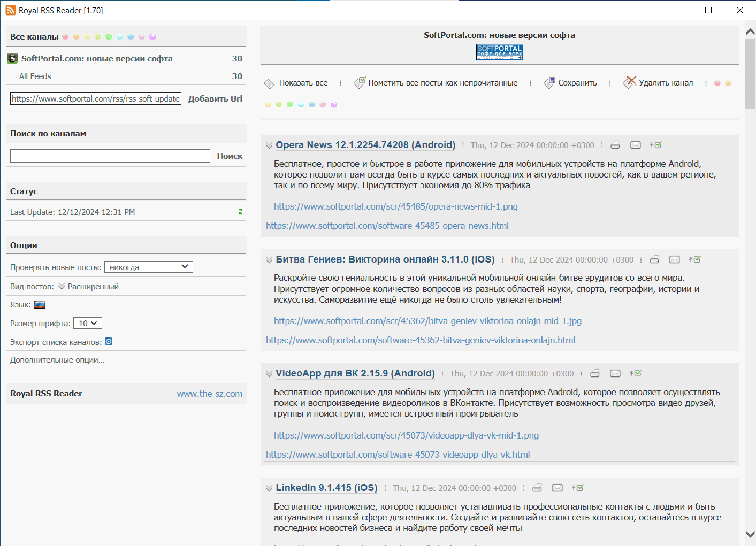This screenshot has height=546, width=756.
Task: Click the floppy disk Сохранить icon
Action: pyautogui.click(x=549, y=83)
